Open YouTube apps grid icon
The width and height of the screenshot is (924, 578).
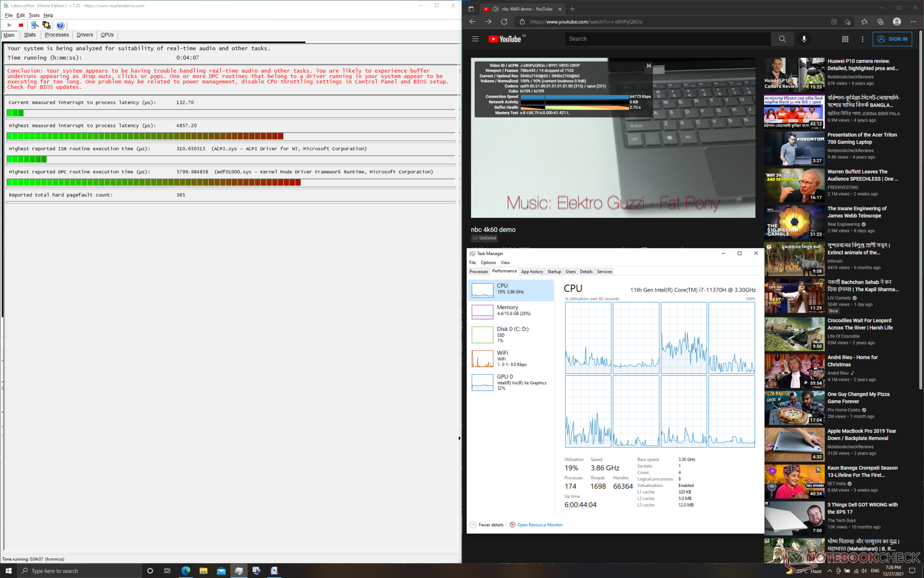tap(845, 39)
